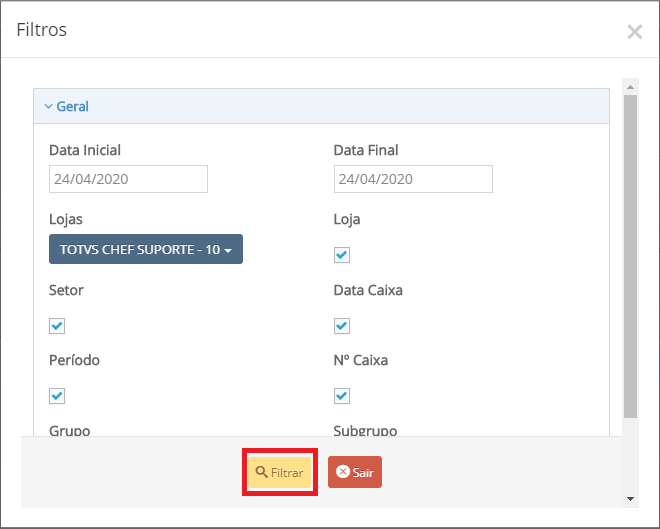Collapse the Geral section chevron
The image size is (660, 529).
point(48,106)
